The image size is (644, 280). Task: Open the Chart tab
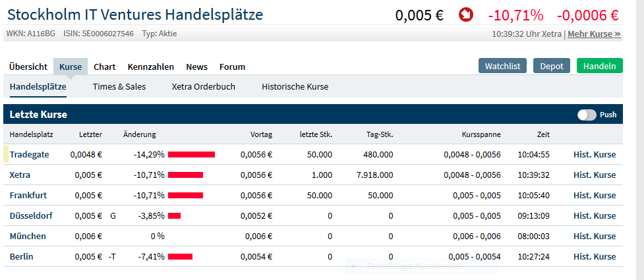tap(104, 67)
